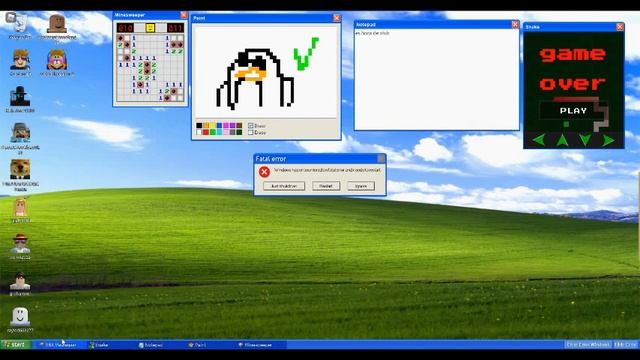Click the Messenger item on the taskbar
This screenshot has width=640, height=360.
point(58,345)
